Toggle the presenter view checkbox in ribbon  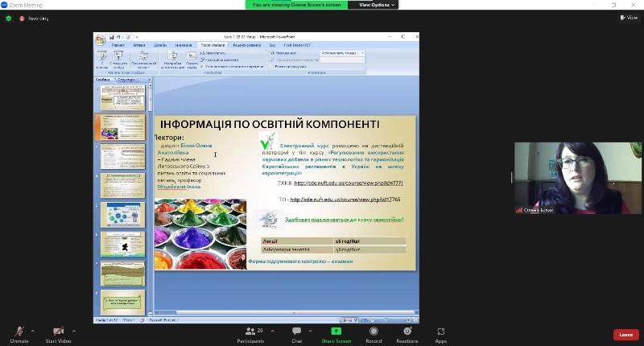coord(272,66)
